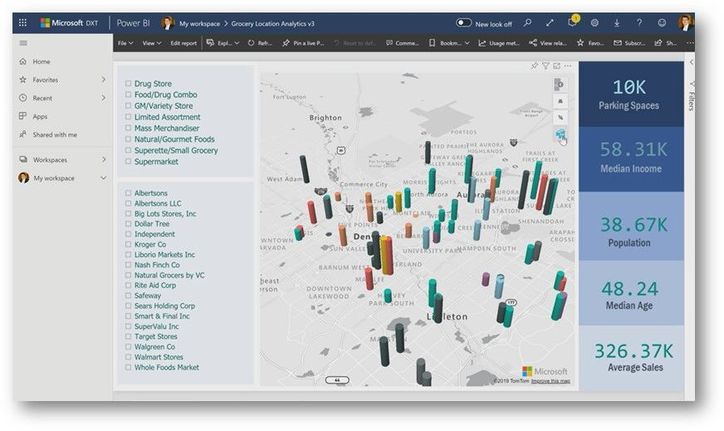Toggle the New look switch
Image resolution: width=724 pixels, height=431 pixels.
(463, 23)
